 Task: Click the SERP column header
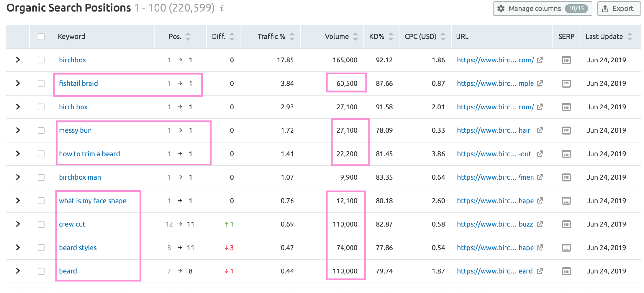tap(566, 37)
